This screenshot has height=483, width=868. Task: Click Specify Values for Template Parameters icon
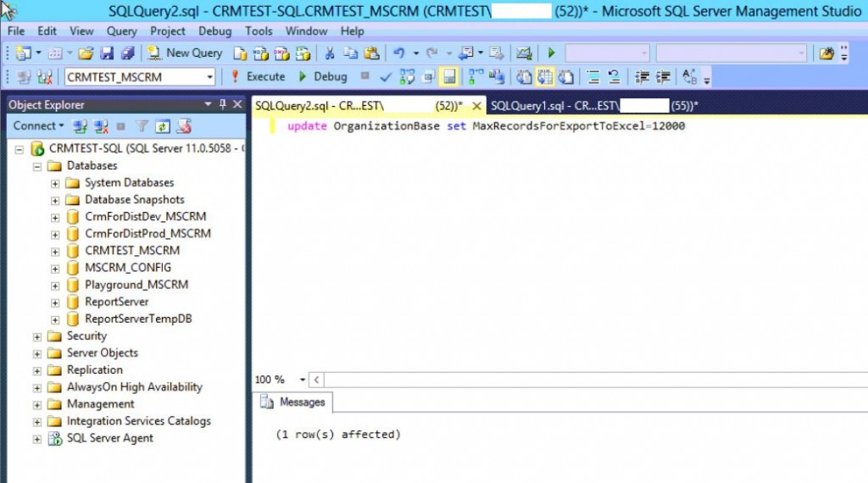[x=689, y=77]
